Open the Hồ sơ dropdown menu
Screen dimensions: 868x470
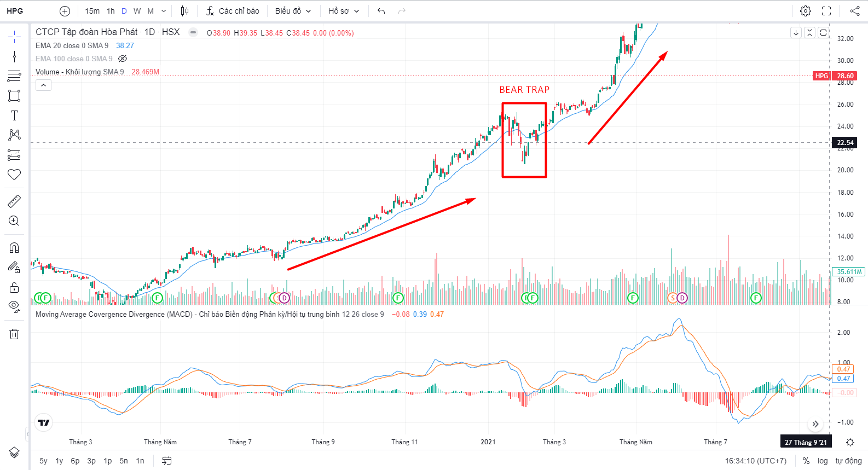pos(344,11)
